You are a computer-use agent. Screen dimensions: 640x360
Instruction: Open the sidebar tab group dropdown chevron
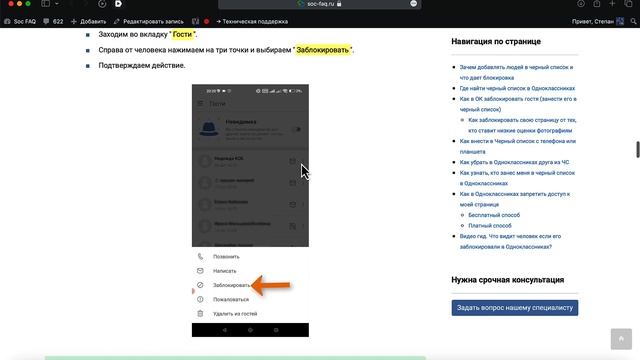[x=57, y=4]
